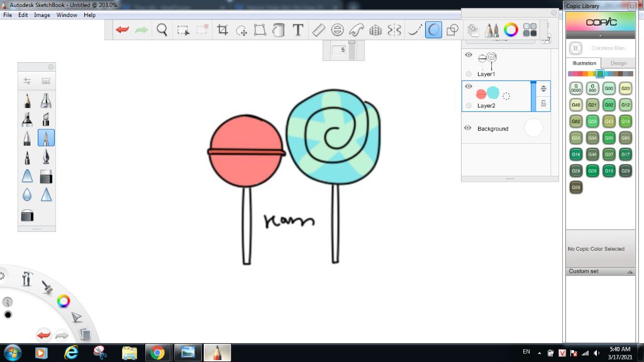This screenshot has width=644, height=362.
Task: Open the Perspective Guides tool
Action: point(375,30)
